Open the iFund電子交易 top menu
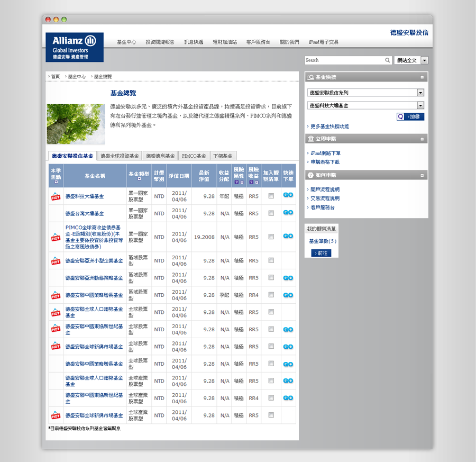Viewport: 476px width, 462px height. tap(323, 42)
